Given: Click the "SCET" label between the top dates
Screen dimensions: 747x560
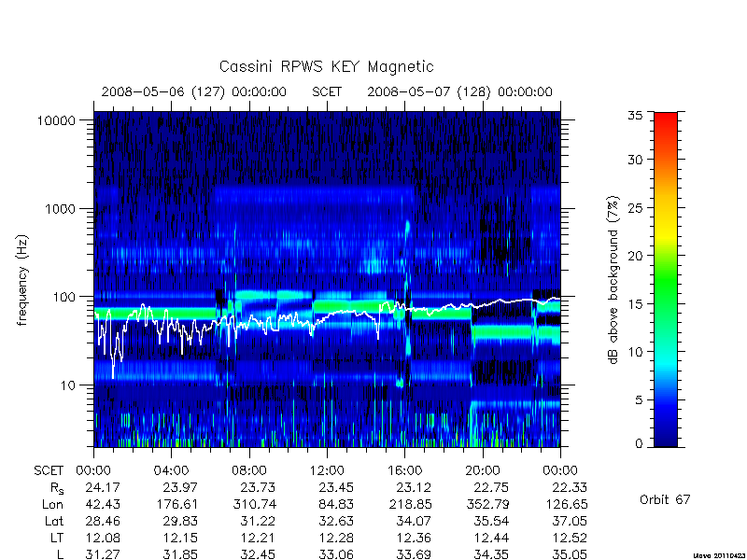Looking at the screenshot, I should pyautogui.click(x=327, y=91).
